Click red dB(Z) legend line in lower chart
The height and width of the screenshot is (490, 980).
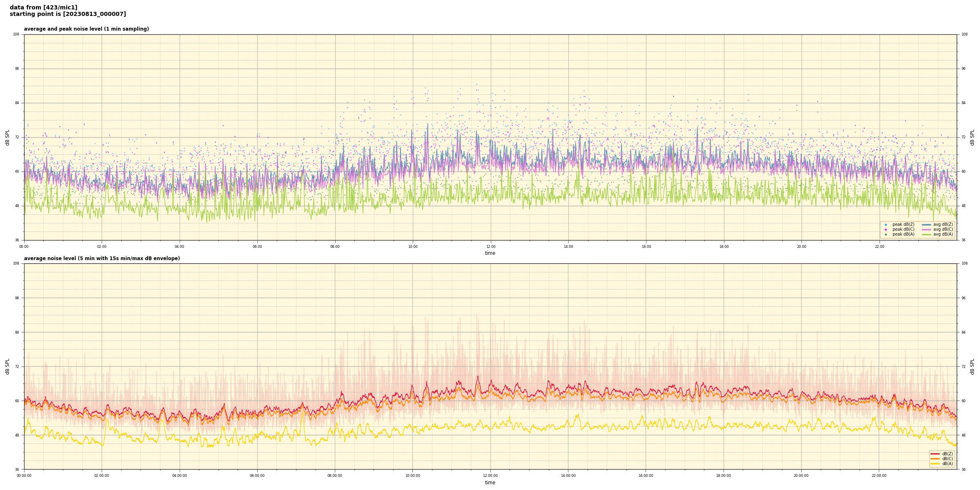click(935, 454)
